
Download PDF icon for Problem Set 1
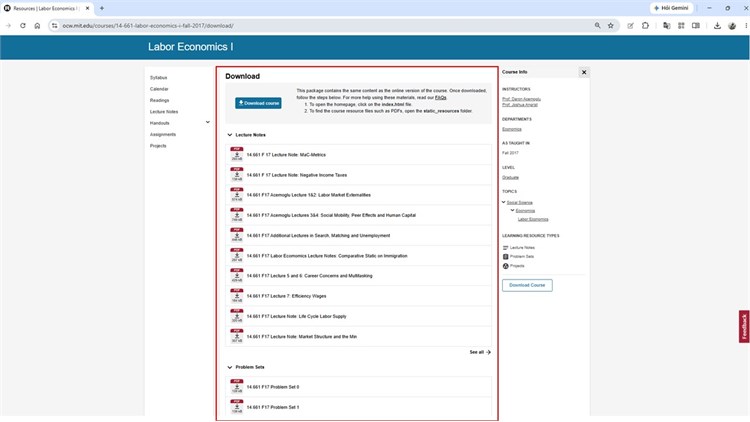237,407
